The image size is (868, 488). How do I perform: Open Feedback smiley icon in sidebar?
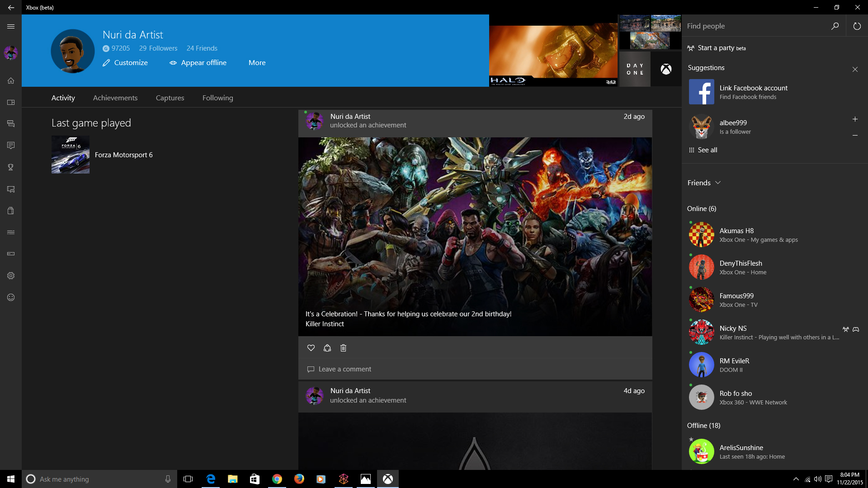11,297
